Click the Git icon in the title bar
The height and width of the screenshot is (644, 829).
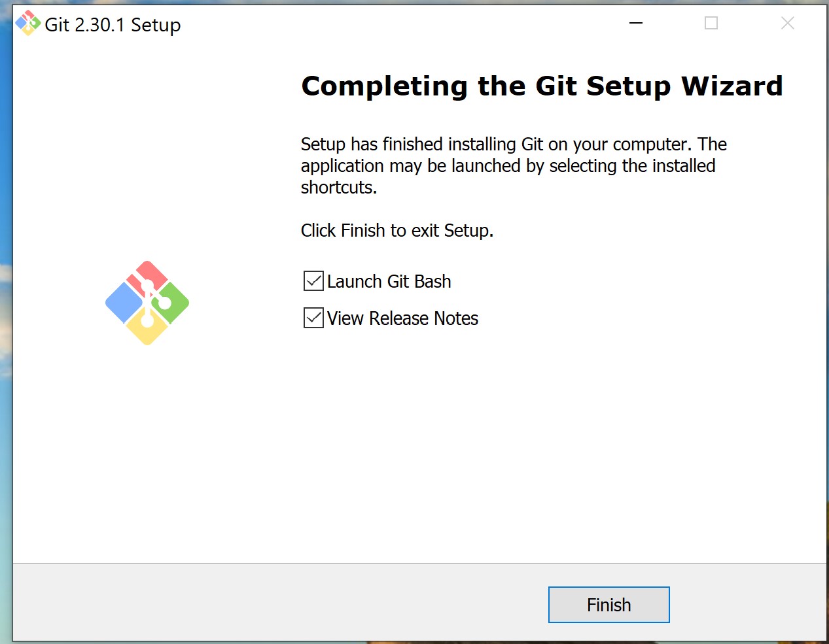(28, 24)
